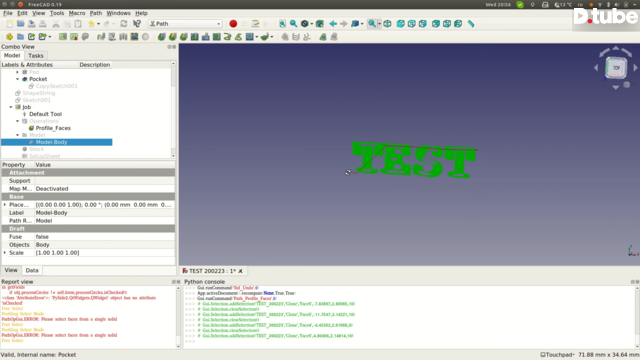This screenshot has width=640, height=360.
Task: Open the Macro menu
Action: pyautogui.click(x=77, y=13)
